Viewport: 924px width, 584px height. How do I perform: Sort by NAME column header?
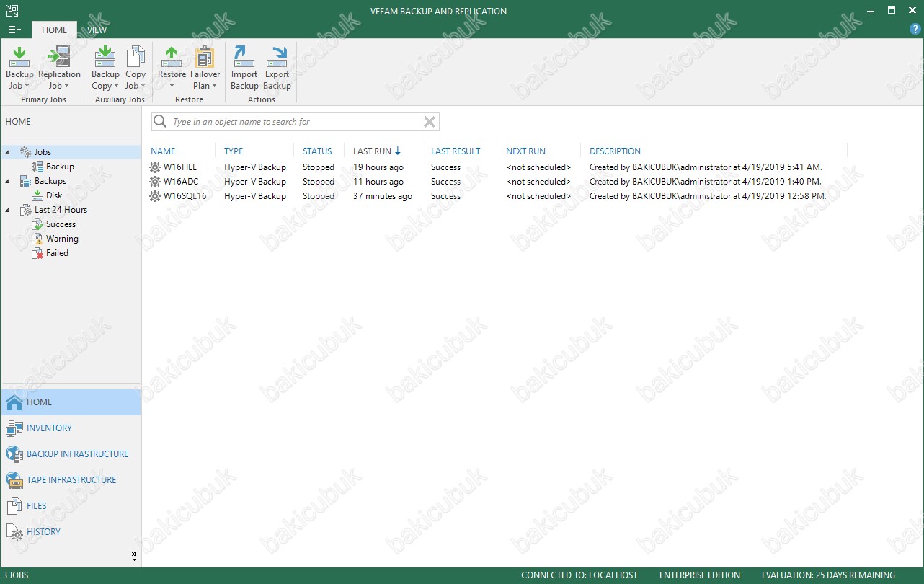tap(163, 151)
